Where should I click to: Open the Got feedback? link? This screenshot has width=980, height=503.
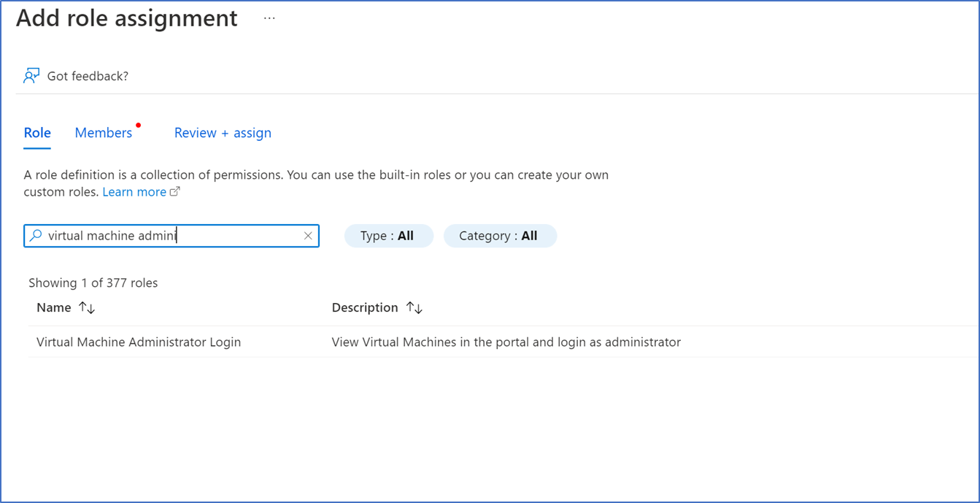[x=88, y=76]
